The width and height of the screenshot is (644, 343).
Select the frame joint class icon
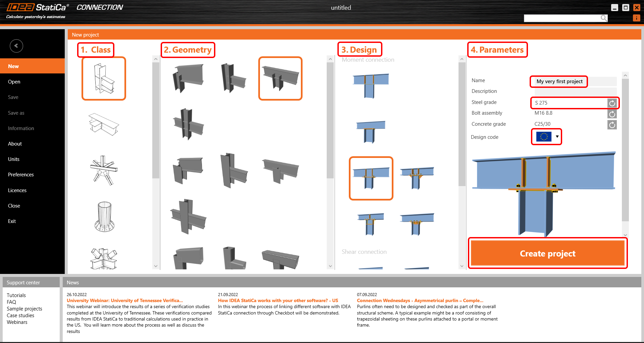pyautogui.click(x=104, y=78)
